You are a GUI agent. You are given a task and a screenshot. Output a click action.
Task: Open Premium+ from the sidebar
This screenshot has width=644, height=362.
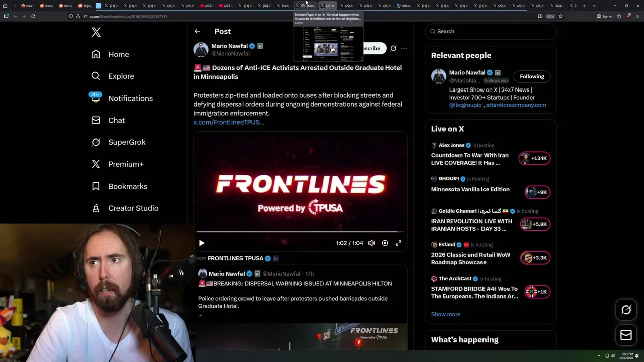[117, 164]
